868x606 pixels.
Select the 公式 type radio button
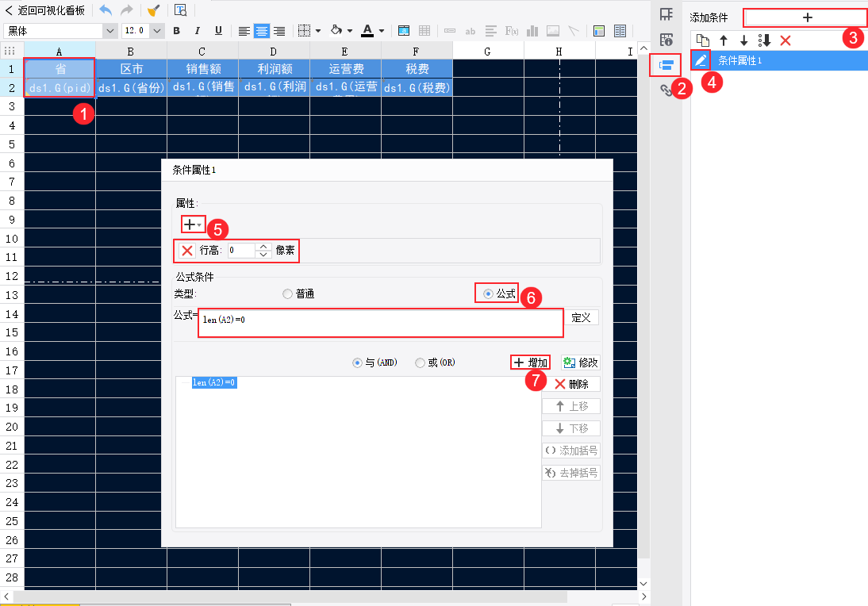coord(488,293)
